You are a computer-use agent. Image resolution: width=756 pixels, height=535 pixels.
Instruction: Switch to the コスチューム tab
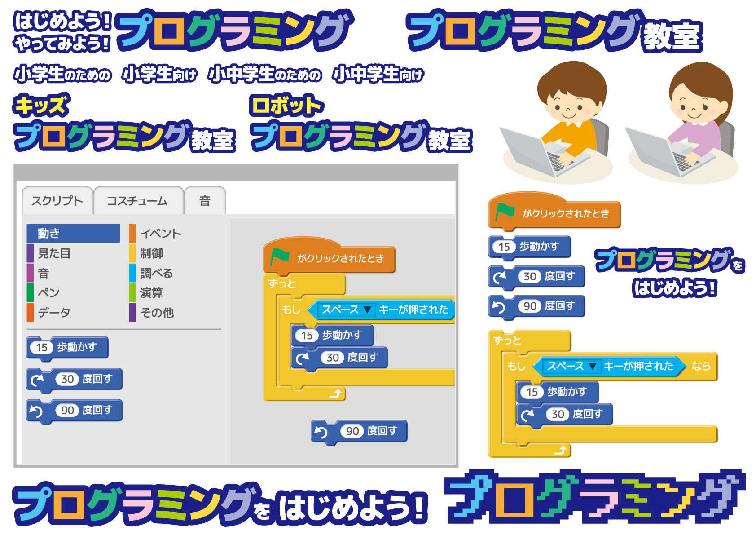[138, 201]
